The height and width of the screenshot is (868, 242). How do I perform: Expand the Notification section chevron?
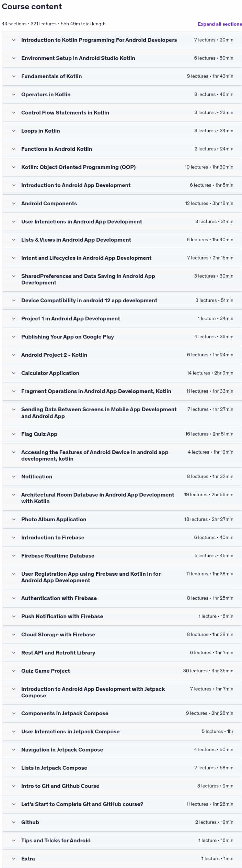(x=14, y=477)
